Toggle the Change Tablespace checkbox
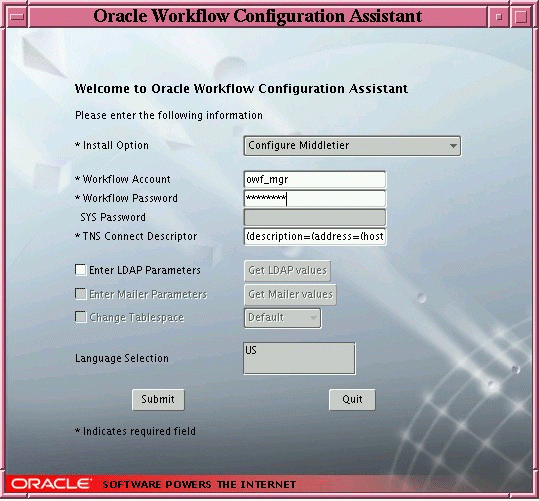Screen dimensions: 539x501 [x=81, y=317]
